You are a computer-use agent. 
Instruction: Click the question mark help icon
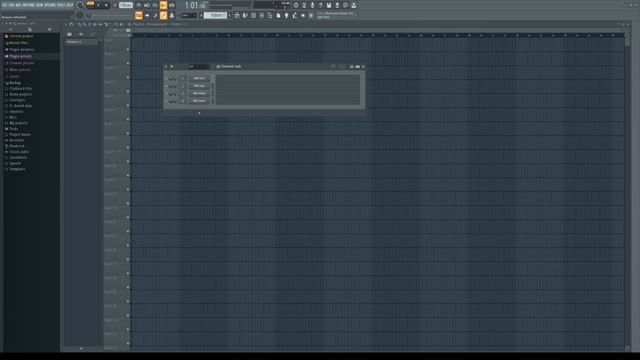pos(320,5)
